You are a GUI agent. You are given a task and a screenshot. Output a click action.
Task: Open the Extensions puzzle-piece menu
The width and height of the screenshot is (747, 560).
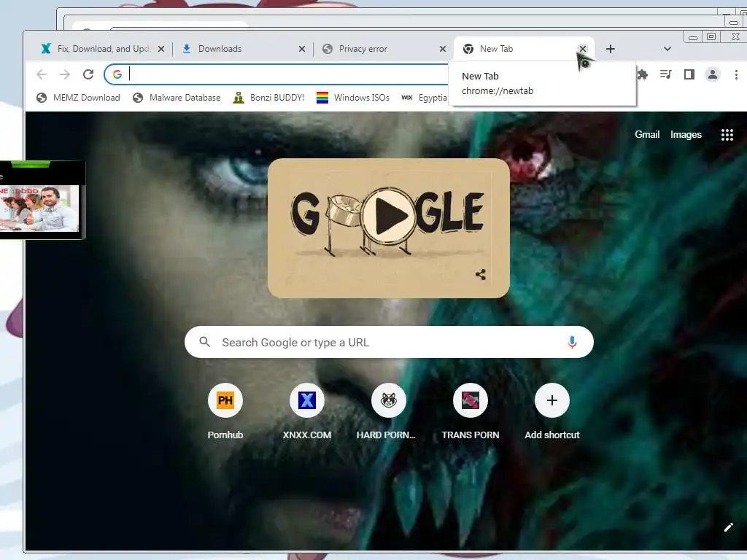(643, 74)
